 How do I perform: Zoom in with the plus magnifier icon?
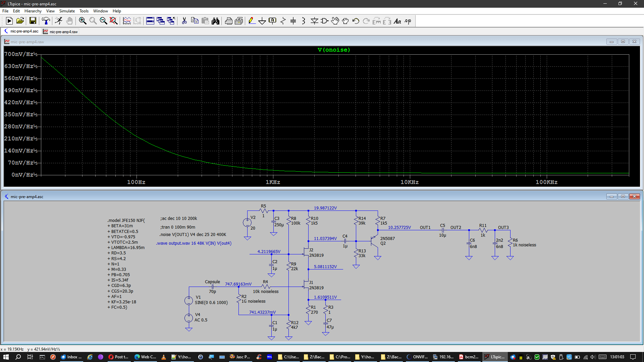point(83,21)
